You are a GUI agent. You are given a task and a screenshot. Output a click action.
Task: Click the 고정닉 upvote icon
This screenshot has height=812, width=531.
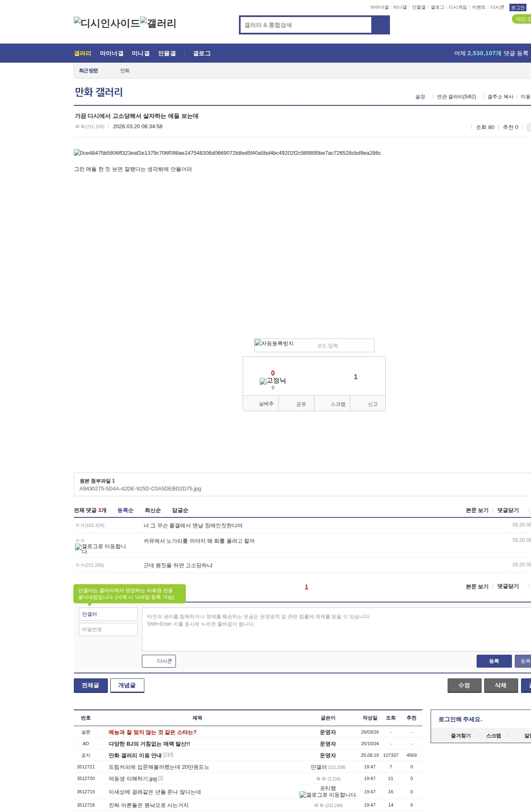pos(273,381)
